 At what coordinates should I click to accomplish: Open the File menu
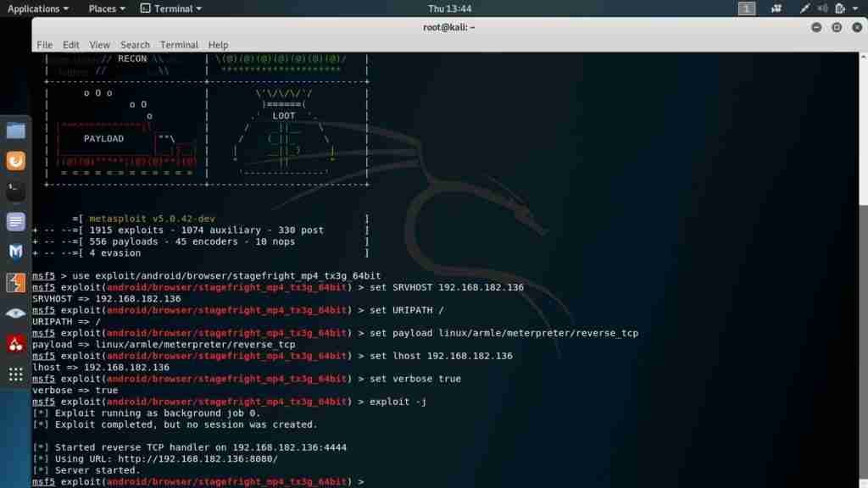tap(44, 45)
